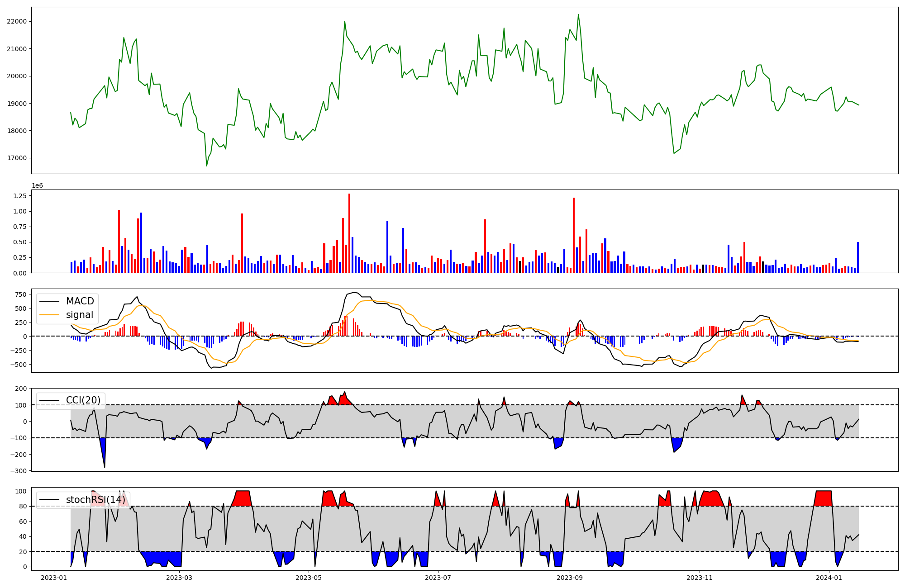Image resolution: width=905 pixels, height=588 pixels.
Task: Click the -300 CCI axis tick label
Action: 18,471
